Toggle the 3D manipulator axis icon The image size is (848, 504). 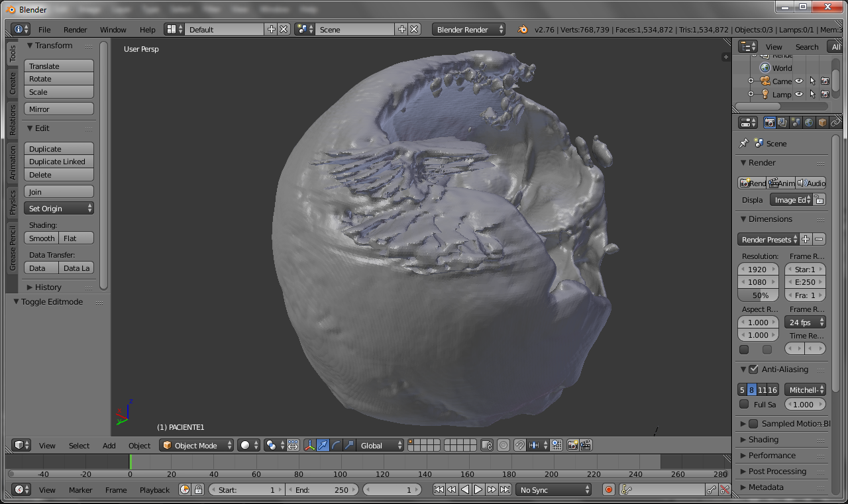[x=309, y=446]
